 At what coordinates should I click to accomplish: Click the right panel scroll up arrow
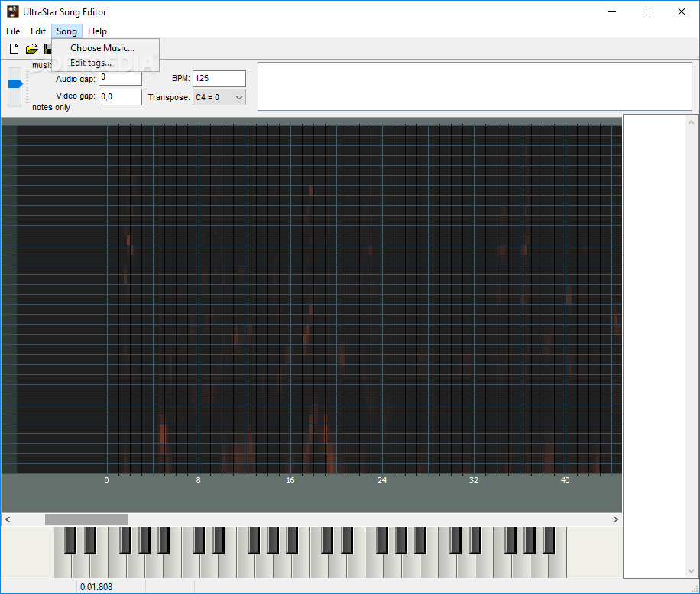[691, 122]
